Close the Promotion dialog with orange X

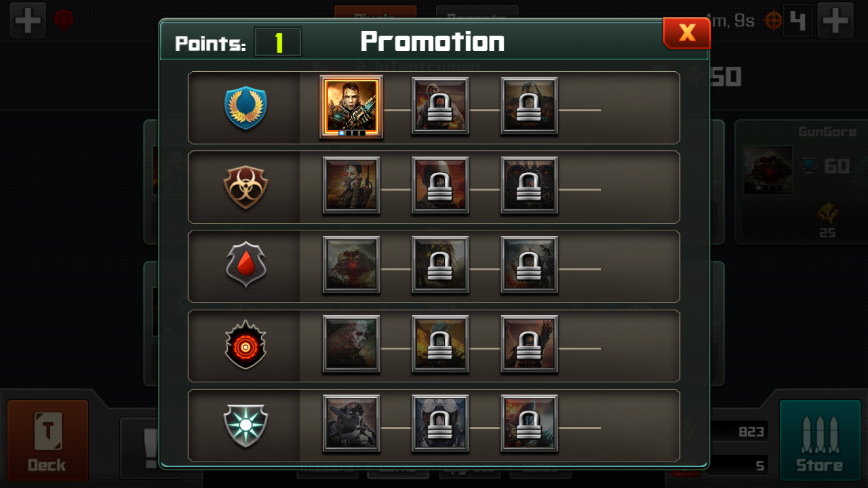pyautogui.click(x=686, y=33)
